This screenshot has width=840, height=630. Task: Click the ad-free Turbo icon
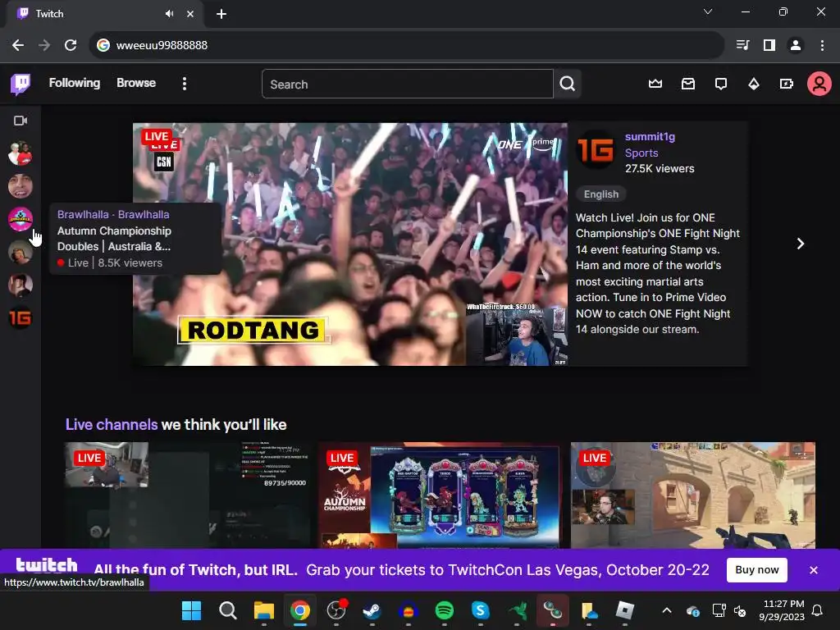(787, 84)
